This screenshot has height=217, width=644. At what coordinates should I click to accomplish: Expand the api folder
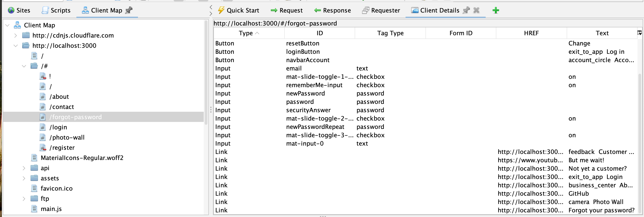point(24,168)
